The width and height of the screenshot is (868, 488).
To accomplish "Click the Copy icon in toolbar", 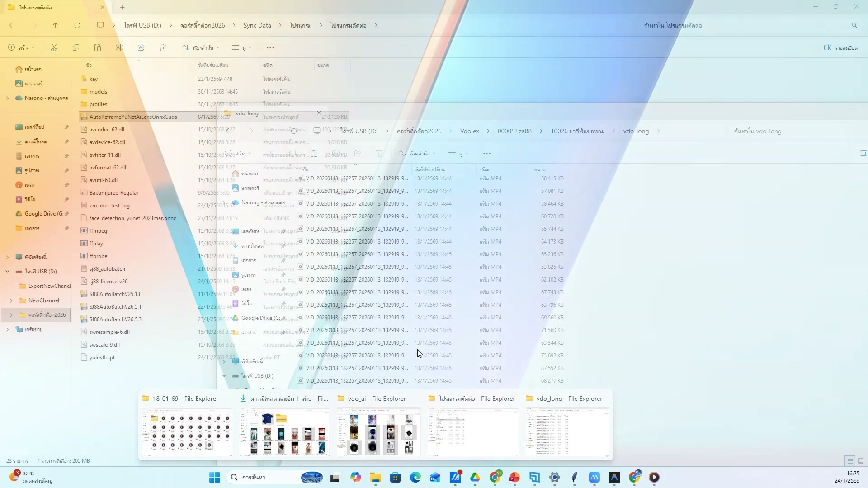I will (76, 47).
